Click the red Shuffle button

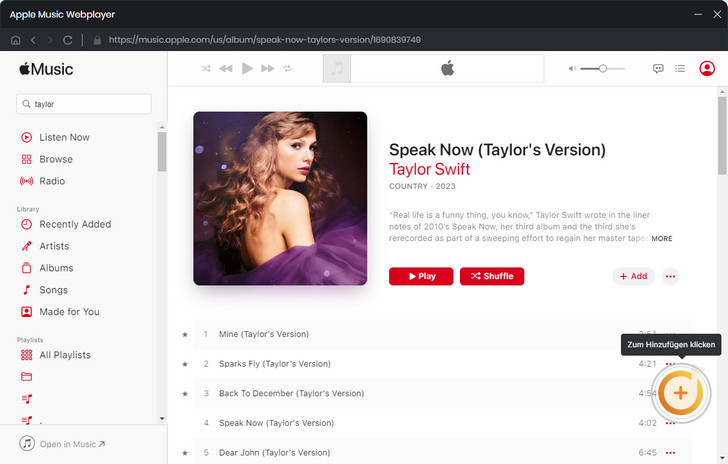[x=492, y=276]
